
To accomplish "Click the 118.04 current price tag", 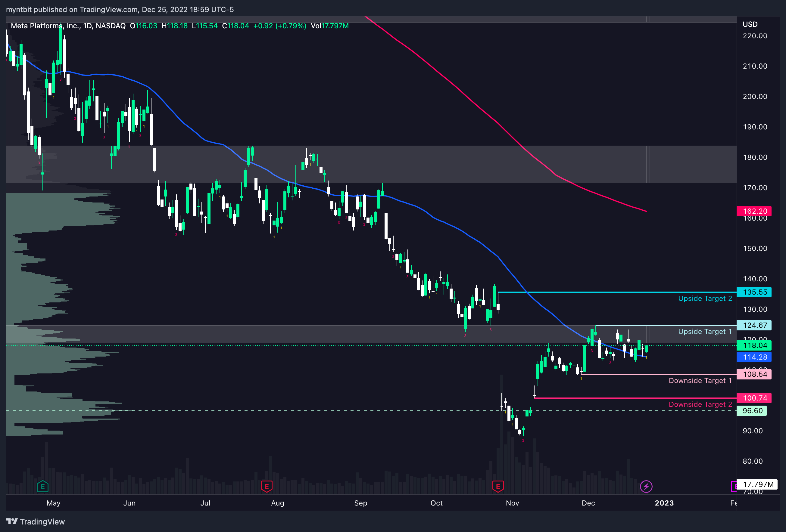I will click(754, 345).
